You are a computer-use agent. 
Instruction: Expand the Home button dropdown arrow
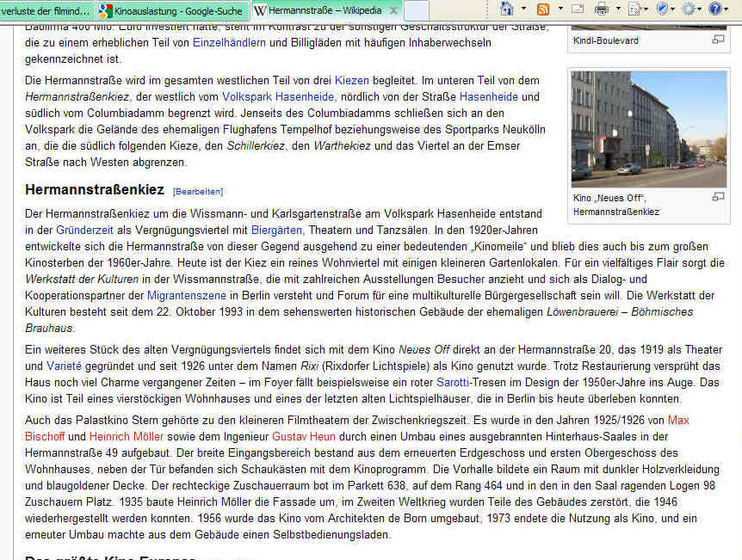(523, 9)
